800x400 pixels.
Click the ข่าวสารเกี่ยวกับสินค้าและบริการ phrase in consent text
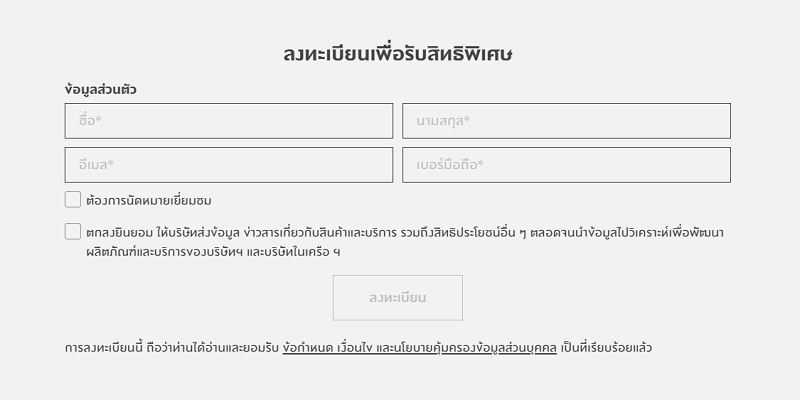pyautogui.click(x=312, y=233)
